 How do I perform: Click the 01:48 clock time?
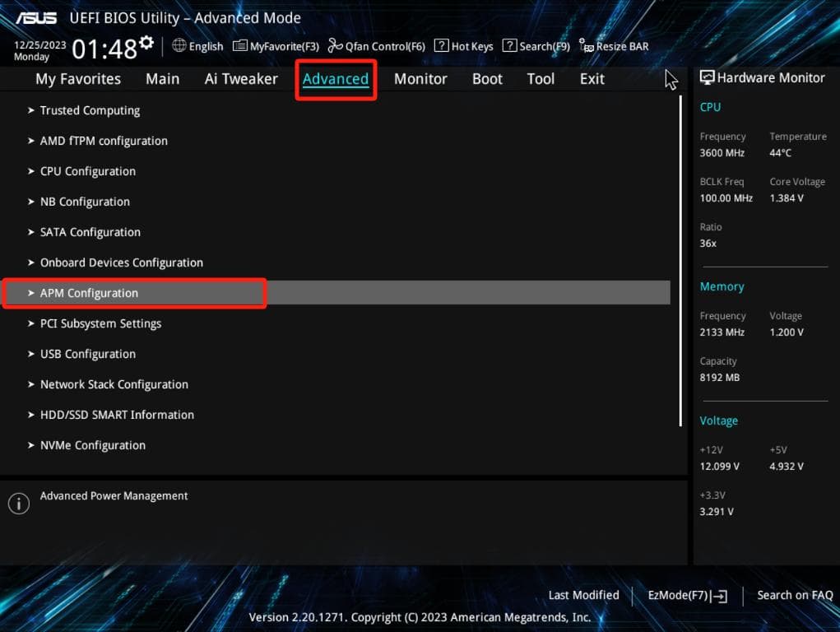point(104,49)
